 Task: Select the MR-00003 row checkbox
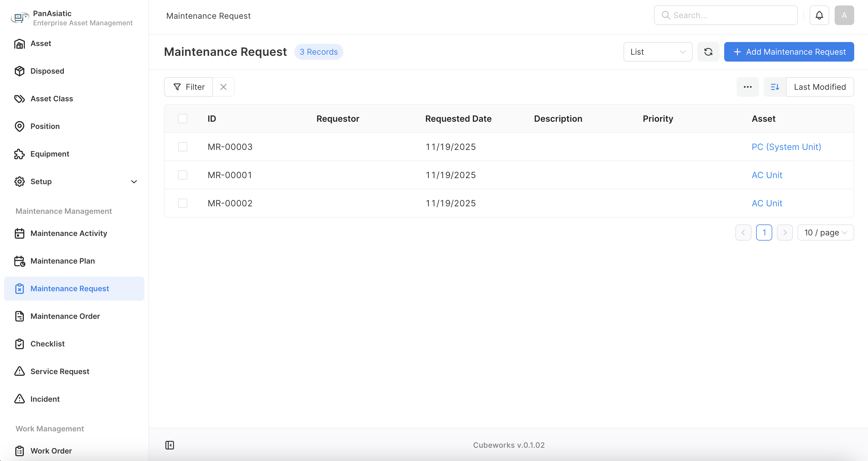183,147
